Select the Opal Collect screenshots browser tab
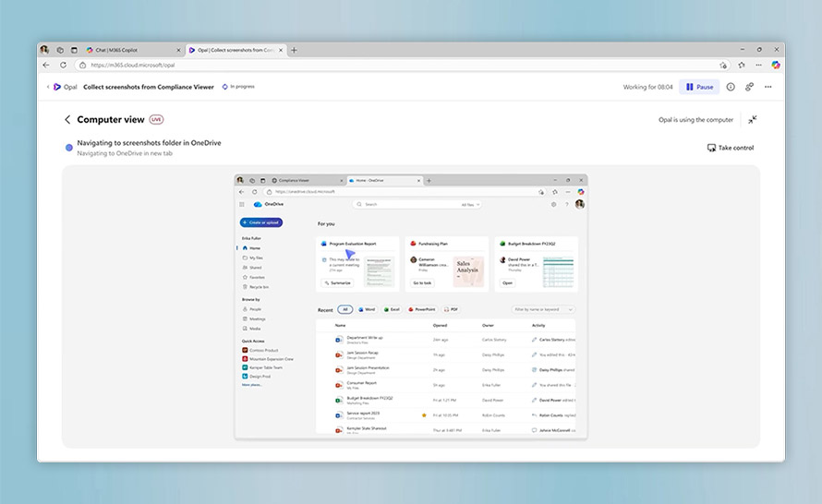This screenshot has width=822, height=504. pos(236,50)
